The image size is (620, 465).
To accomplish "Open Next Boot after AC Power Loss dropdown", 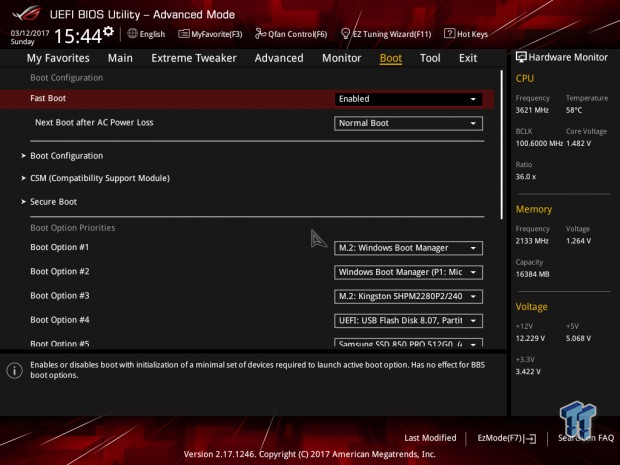I will (408, 123).
